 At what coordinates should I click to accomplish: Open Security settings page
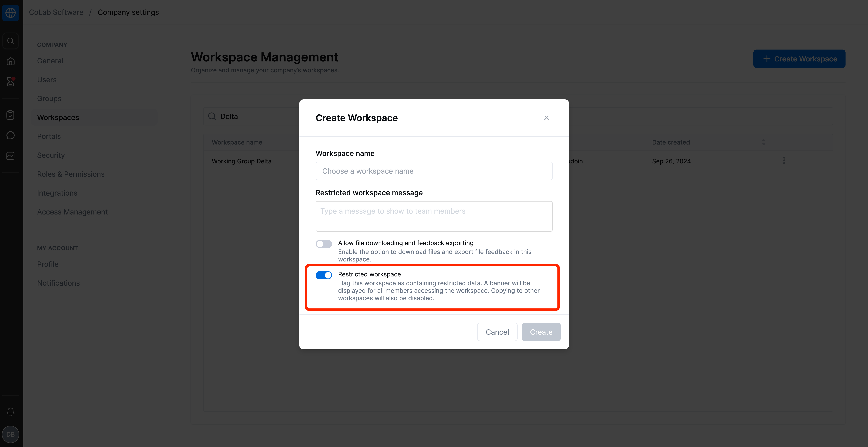(x=51, y=155)
